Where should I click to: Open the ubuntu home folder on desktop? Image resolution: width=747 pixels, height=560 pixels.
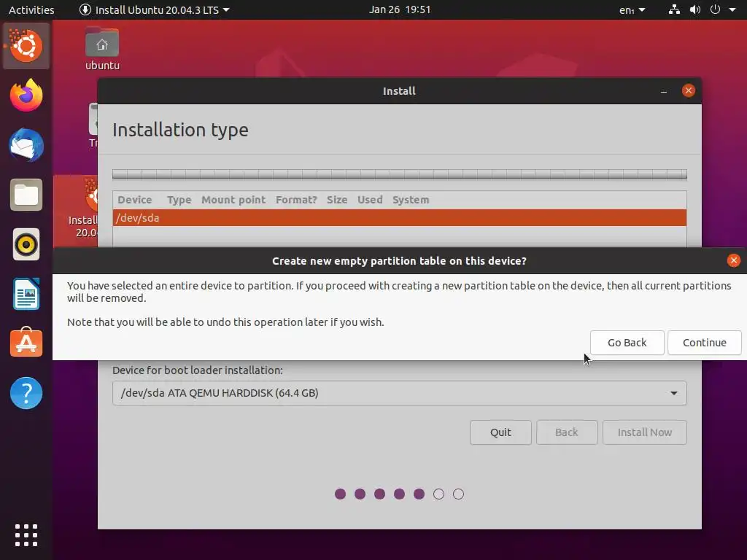(102, 49)
